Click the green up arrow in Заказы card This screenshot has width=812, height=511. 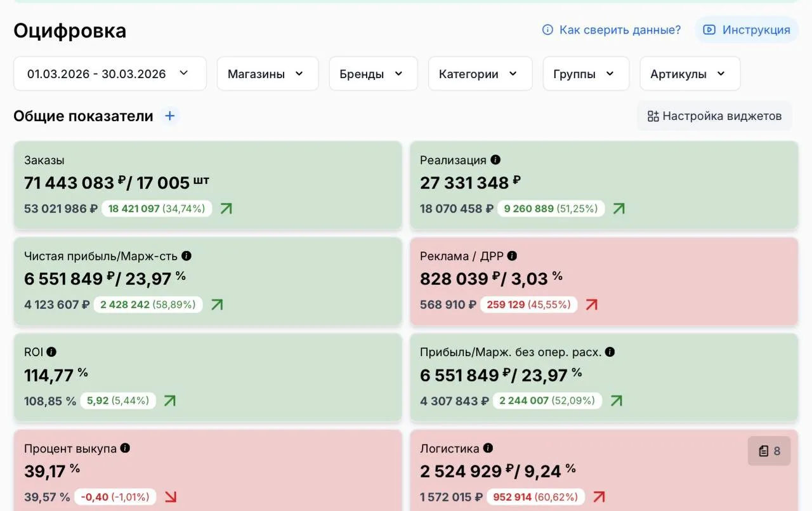(x=226, y=208)
